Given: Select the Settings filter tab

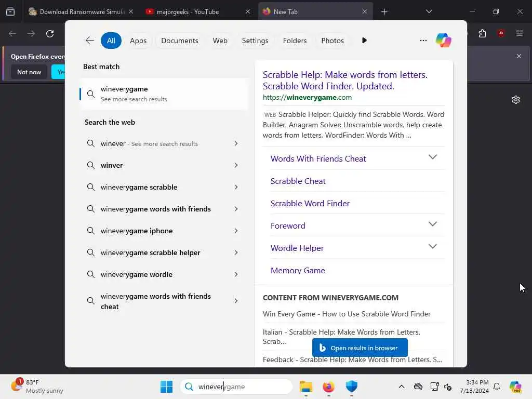Looking at the screenshot, I should click(255, 41).
